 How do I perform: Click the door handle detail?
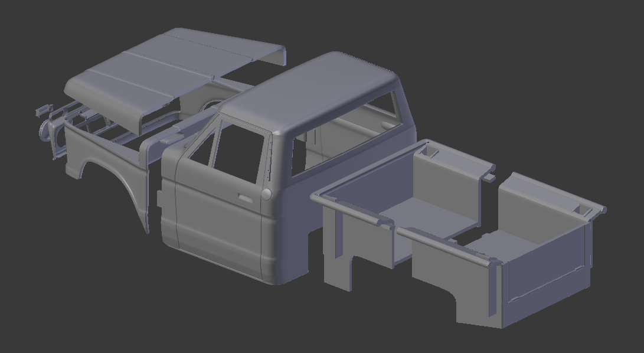[243, 197]
